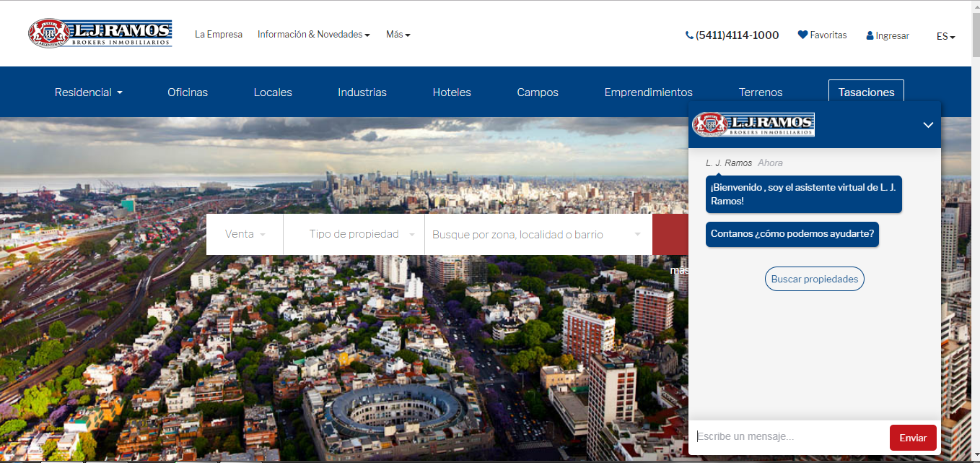Viewport: 980px width, 463px height.
Task: Click the L.J. Ramos logo in header
Action: 100,33
